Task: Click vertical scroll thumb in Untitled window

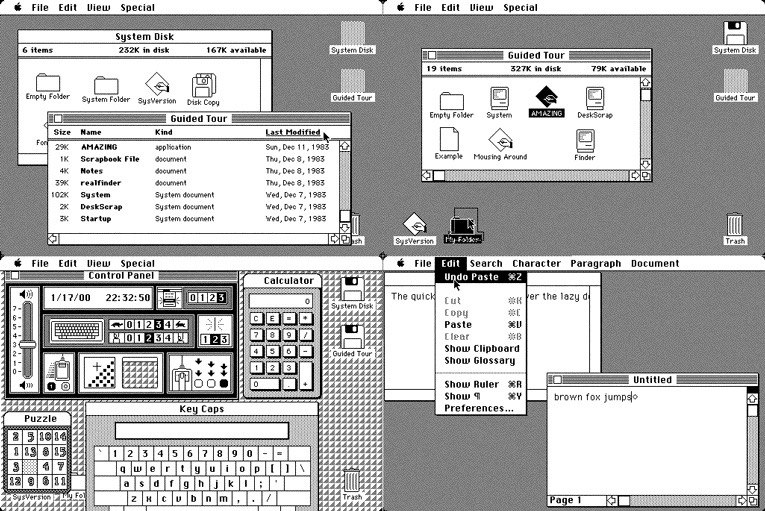Action: click(752, 410)
